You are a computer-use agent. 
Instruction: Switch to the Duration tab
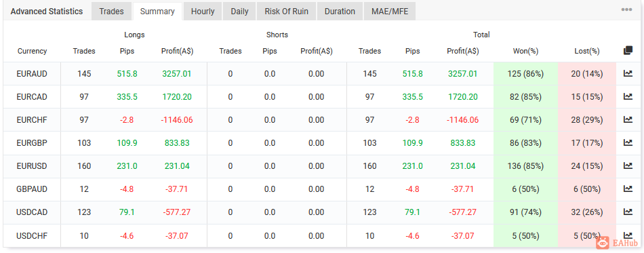340,12
